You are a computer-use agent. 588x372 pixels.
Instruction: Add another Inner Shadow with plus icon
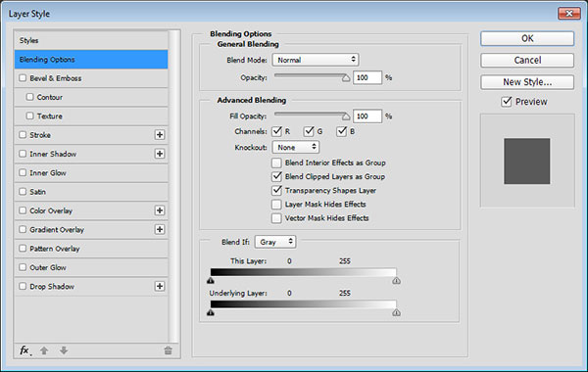pos(160,154)
